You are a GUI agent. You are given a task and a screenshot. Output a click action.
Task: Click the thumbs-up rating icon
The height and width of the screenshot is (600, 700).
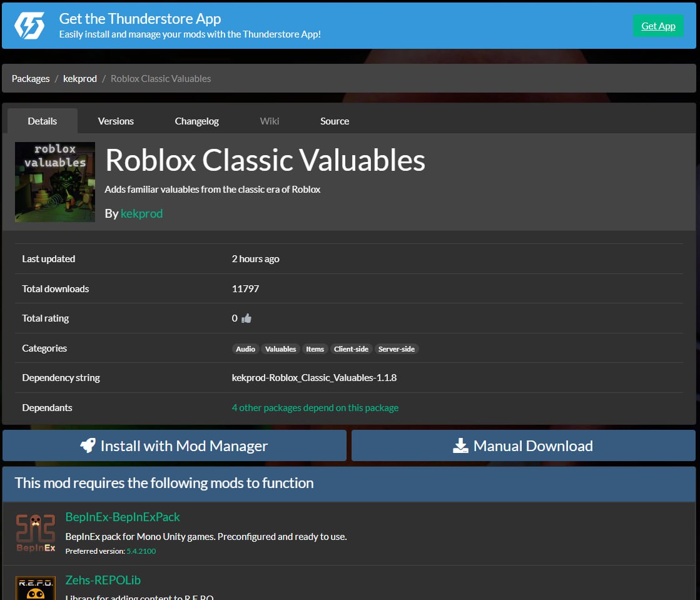pyautogui.click(x=246, y=318)
